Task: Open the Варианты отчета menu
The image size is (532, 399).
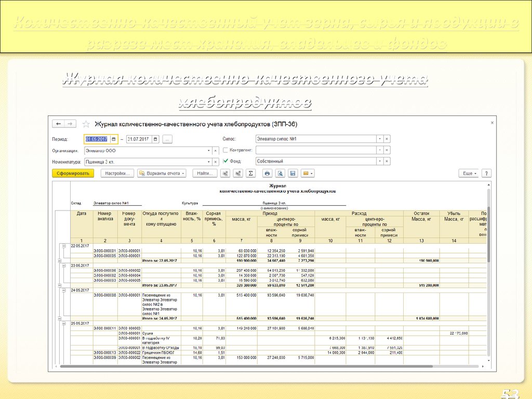Action: tap(162, 174)
